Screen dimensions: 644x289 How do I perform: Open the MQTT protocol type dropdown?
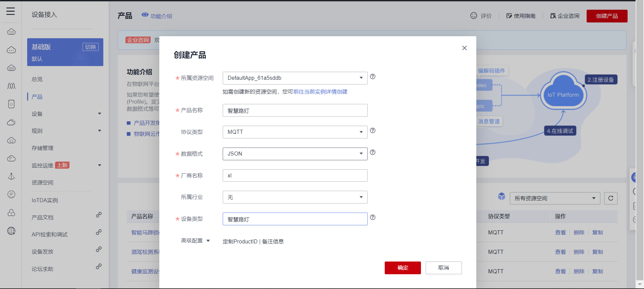pos(295,132)
